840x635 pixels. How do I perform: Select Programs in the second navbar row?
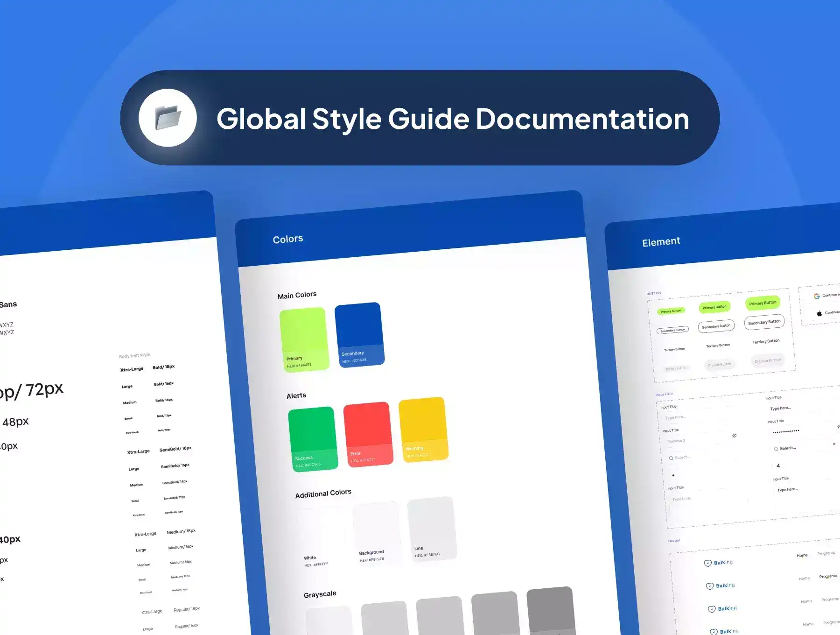828,576
